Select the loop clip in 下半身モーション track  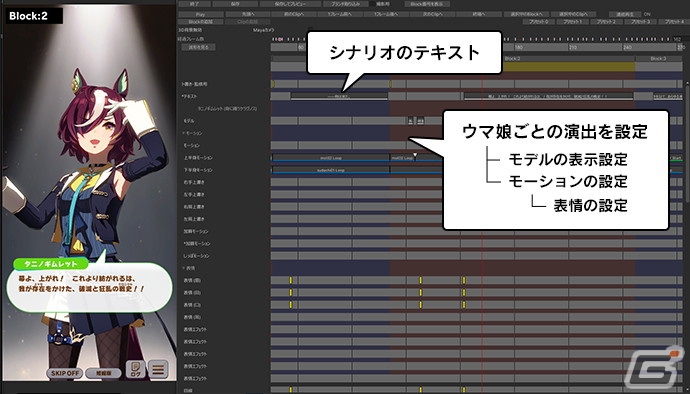(x=331, y=170)
